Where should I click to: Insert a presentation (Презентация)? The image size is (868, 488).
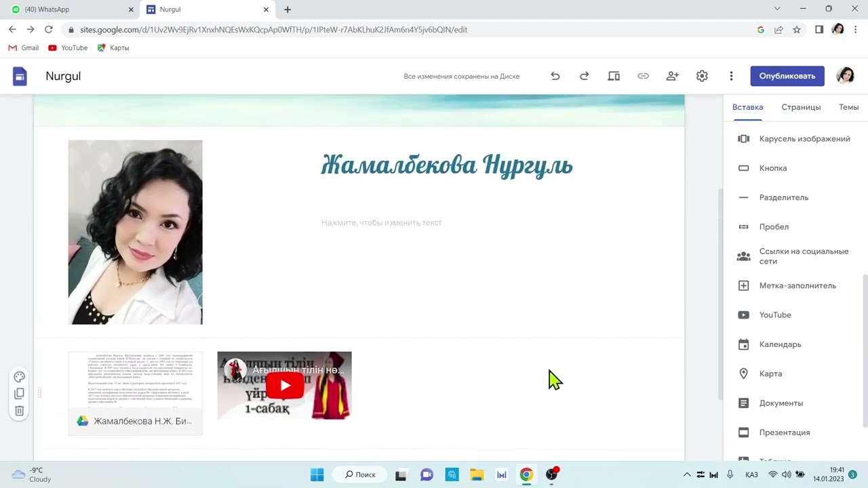pos(793,432)
